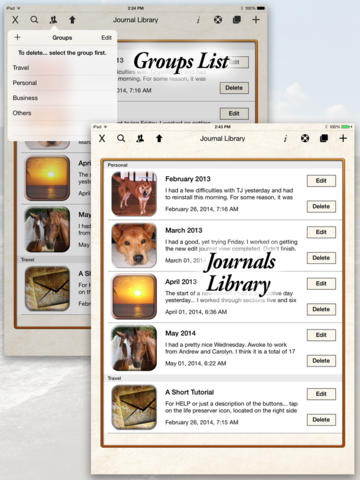This screenshot has height=480, width=360.
Task: Add a new group with Groups popover plus
Action: [17, 37]
